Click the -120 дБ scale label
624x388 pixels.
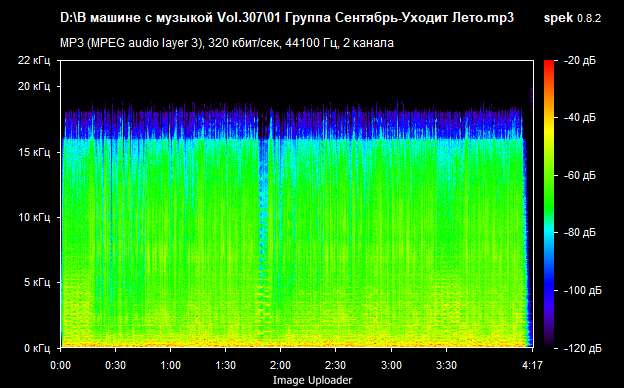(x=582, y=348)
